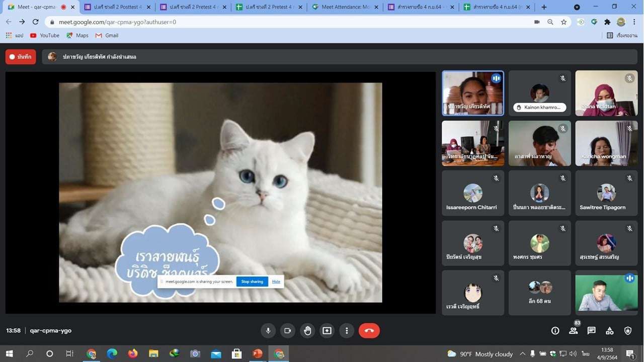Toggle the microphone in the Meet toolbar
Viewport: 644px width, 362px height.
point(268,331)
